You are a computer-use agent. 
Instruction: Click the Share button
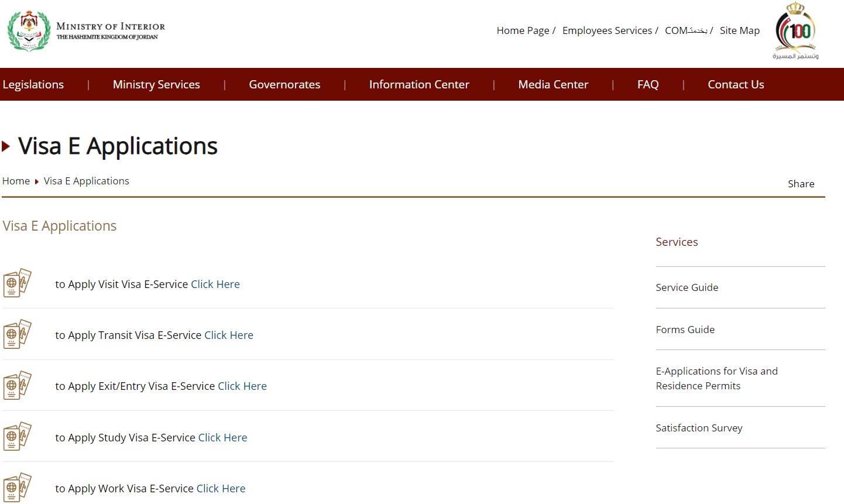801,184
